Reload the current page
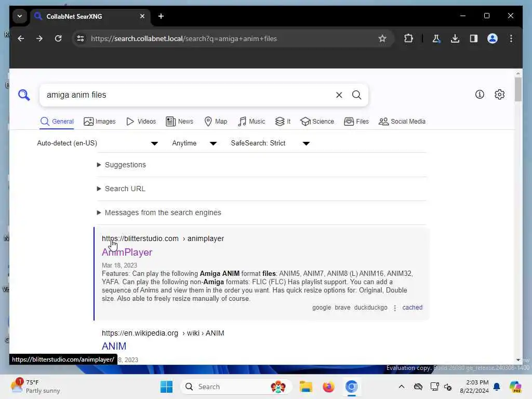 58,38
